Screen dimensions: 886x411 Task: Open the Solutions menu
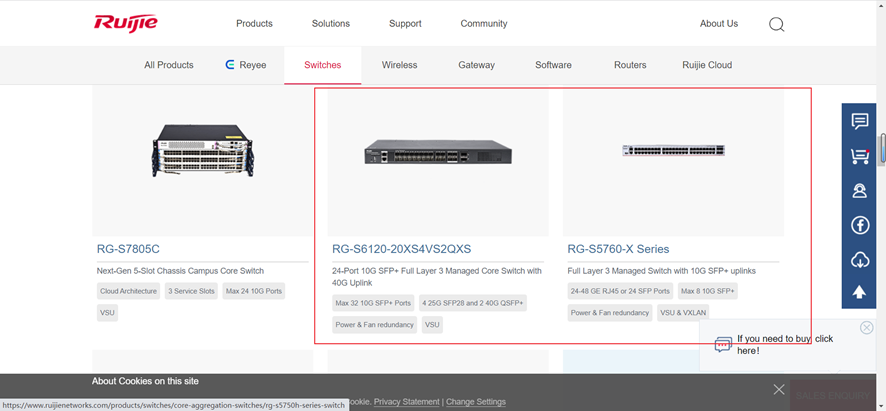(331, 24)
